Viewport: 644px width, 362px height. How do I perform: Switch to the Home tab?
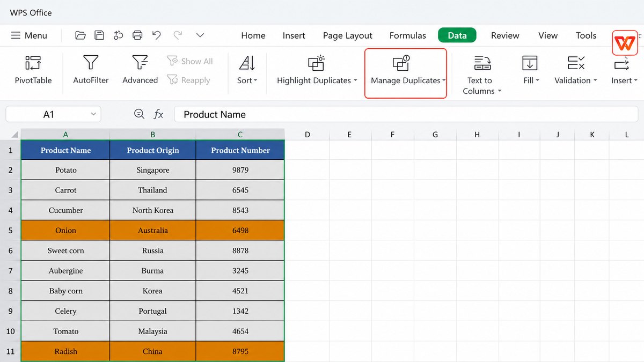pos(253,35)
